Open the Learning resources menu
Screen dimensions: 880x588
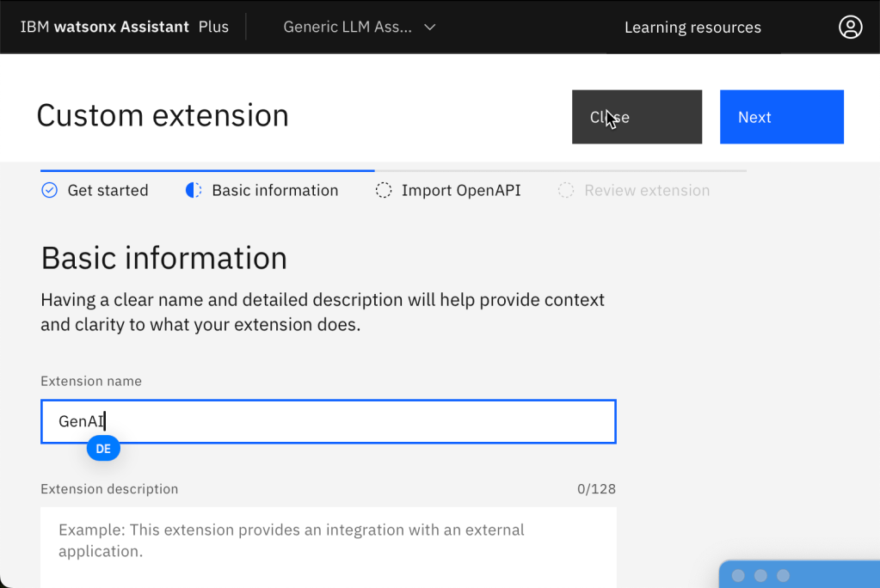tap(692, 28)
